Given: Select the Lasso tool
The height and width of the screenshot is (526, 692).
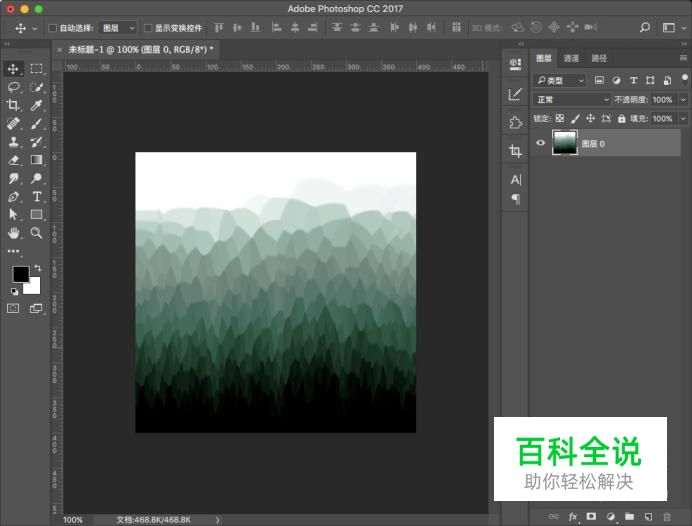Looking at the screenshot, I should click(13, 87).
